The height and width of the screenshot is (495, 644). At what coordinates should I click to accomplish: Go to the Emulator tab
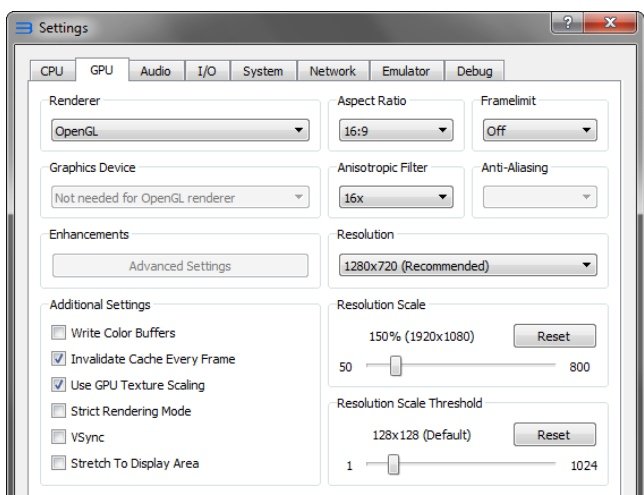[x=406, y=71]
